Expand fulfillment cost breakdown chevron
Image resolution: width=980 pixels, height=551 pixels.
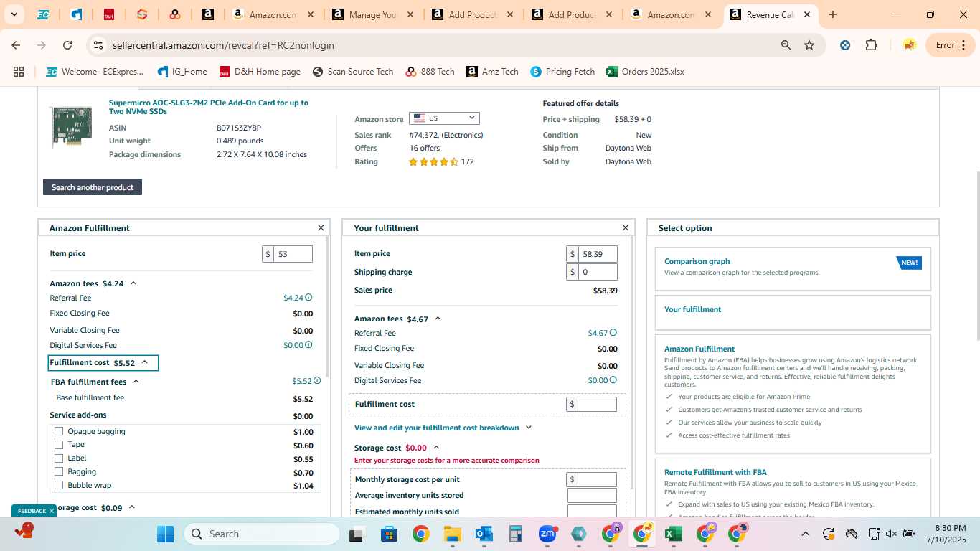529,428
